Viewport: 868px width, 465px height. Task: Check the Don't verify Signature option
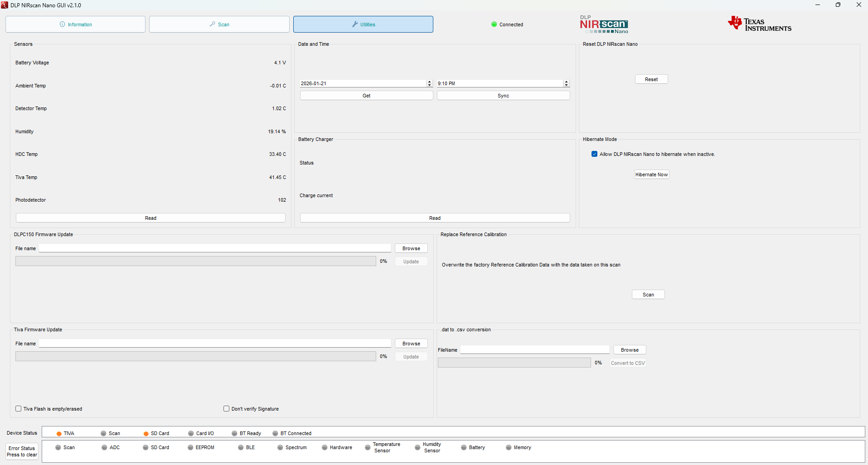(x=227, y=409)
